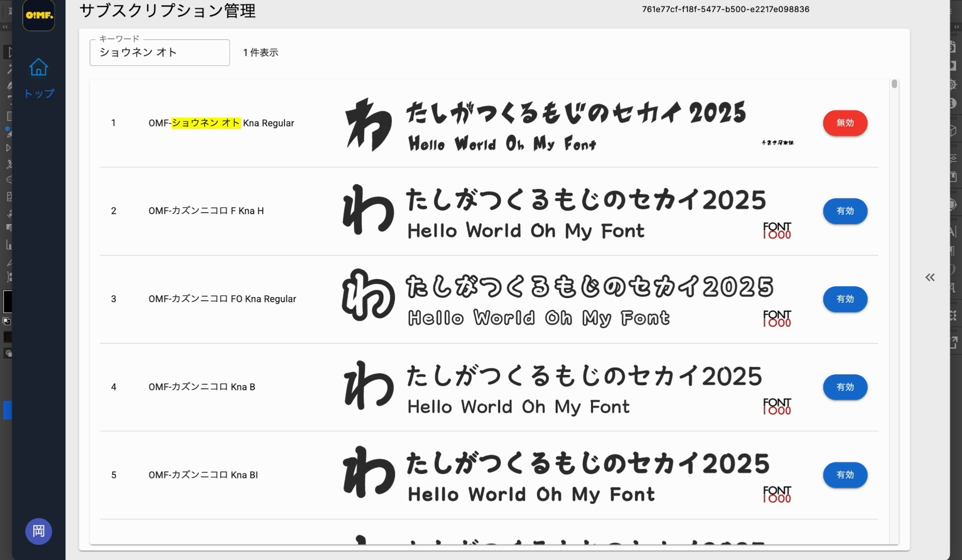
Task: Click row number 4 in the font list
Action: click(x=114, y=387)
